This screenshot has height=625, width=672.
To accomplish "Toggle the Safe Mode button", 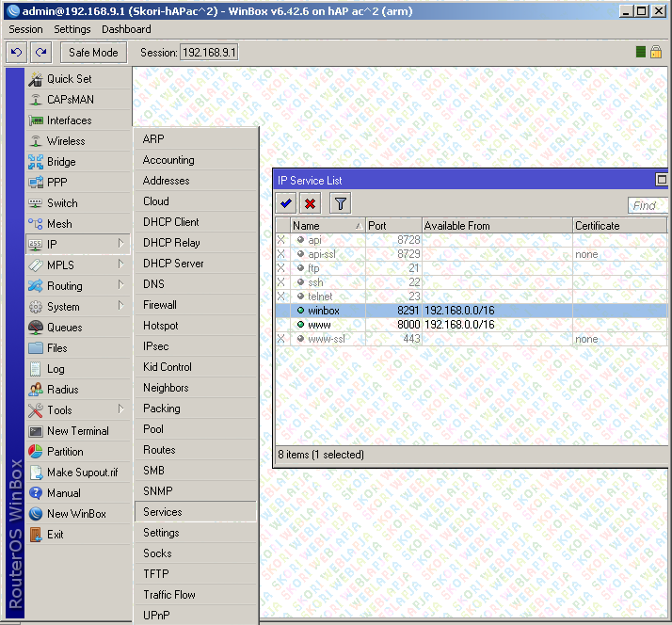I will point(93,53).
